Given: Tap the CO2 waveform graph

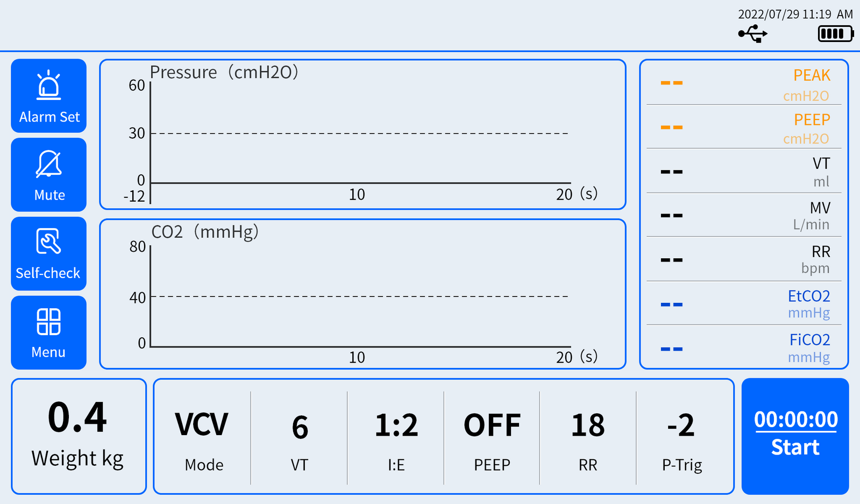Looking at the screenshot, I should (x=363, y=294).
